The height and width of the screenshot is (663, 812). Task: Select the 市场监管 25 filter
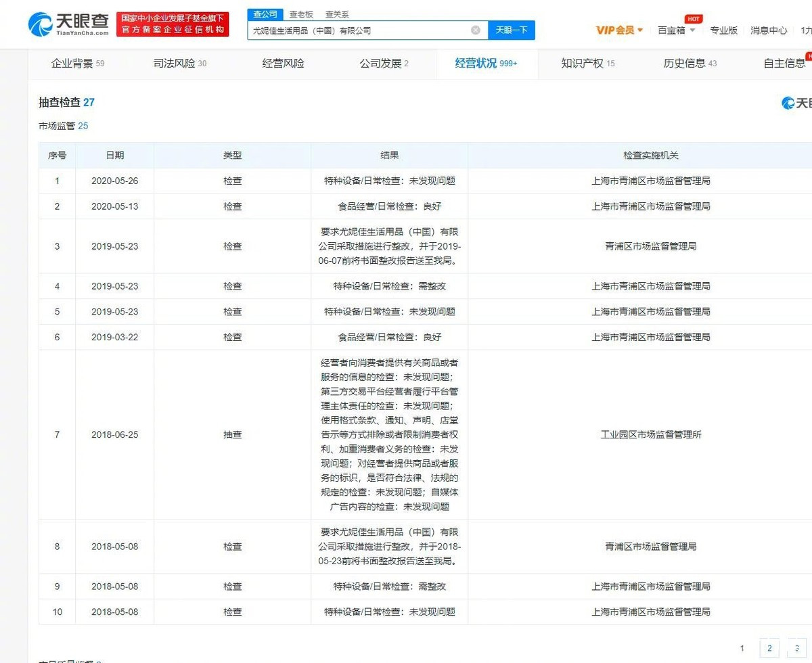coord(64,126)
